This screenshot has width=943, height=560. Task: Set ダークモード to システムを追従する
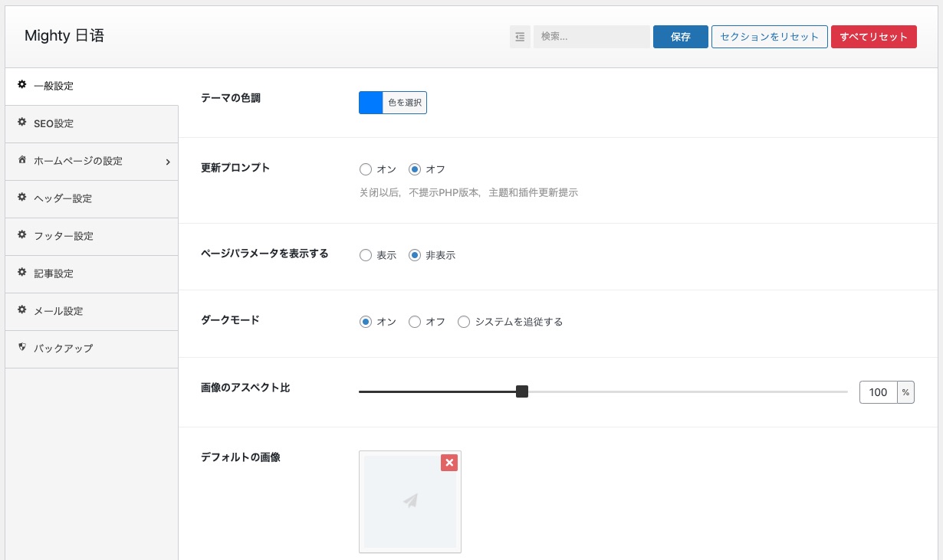[x=464, y=322]
